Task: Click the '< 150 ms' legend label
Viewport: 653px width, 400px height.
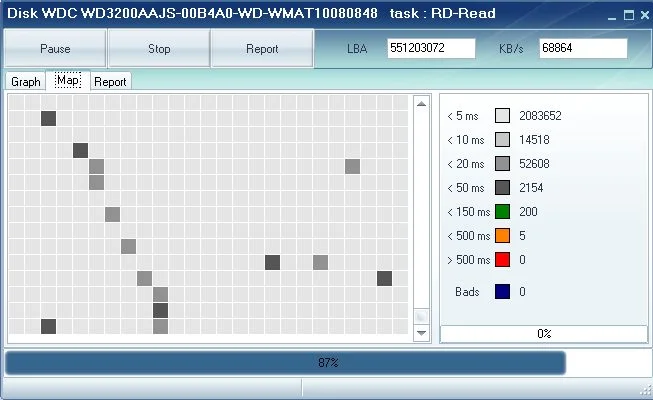Action: (469, 212)
